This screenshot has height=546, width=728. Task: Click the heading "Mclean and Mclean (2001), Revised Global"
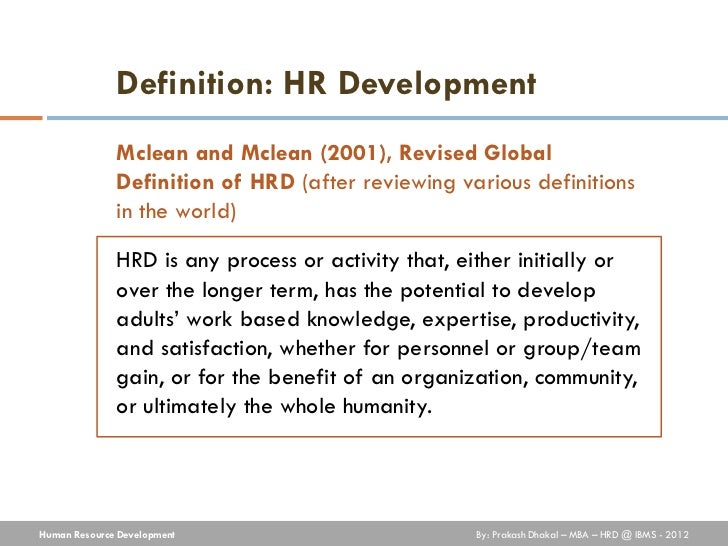[334, 153]
